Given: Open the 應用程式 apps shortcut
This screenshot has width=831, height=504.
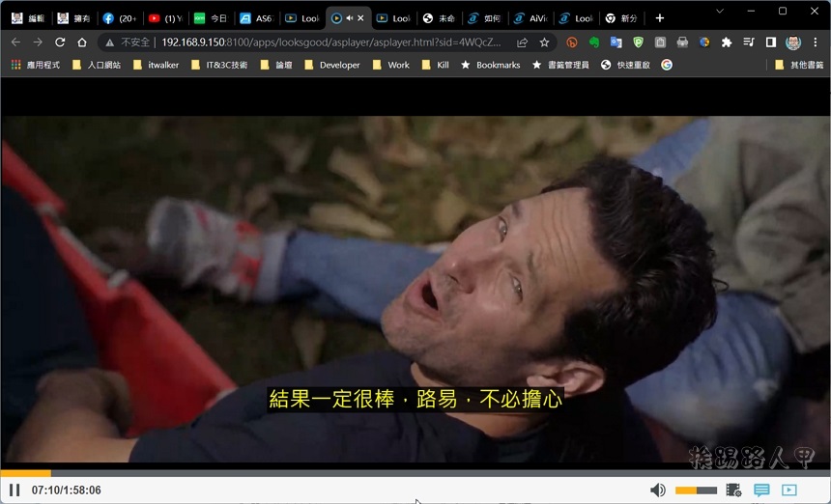Looking at the screenshot, I should coord(36,65).
